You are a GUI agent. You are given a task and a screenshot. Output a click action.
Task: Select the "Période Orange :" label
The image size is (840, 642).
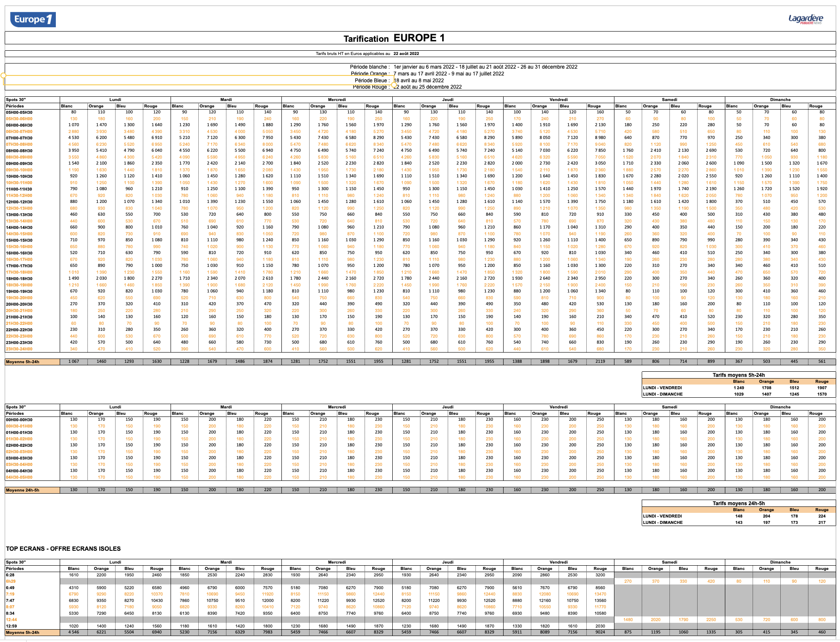coord(370,74)
